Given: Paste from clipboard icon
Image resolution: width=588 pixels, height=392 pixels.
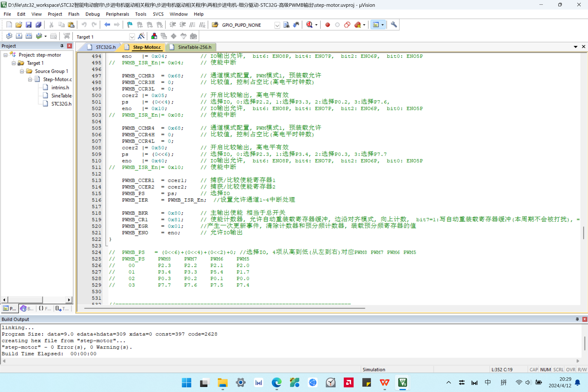Looking at the screenshot, I should (71, 25).
